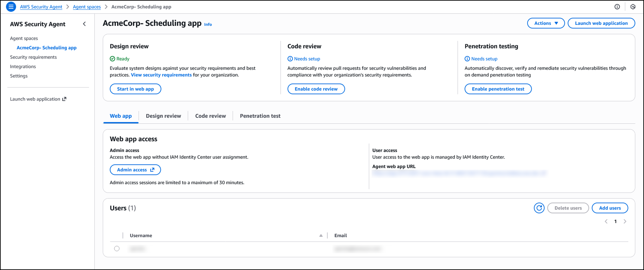This screenshot has width=644, height=270.
Task: Click the Needs setup info icon under Code review
Action: pyautogui.click(x=290, y=59)
